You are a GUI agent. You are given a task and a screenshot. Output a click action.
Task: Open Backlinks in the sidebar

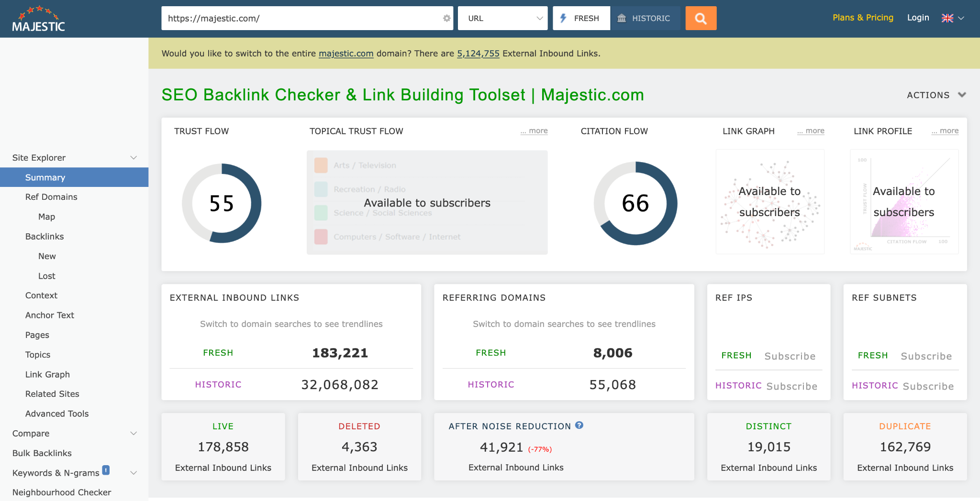[x=45, y=237]
